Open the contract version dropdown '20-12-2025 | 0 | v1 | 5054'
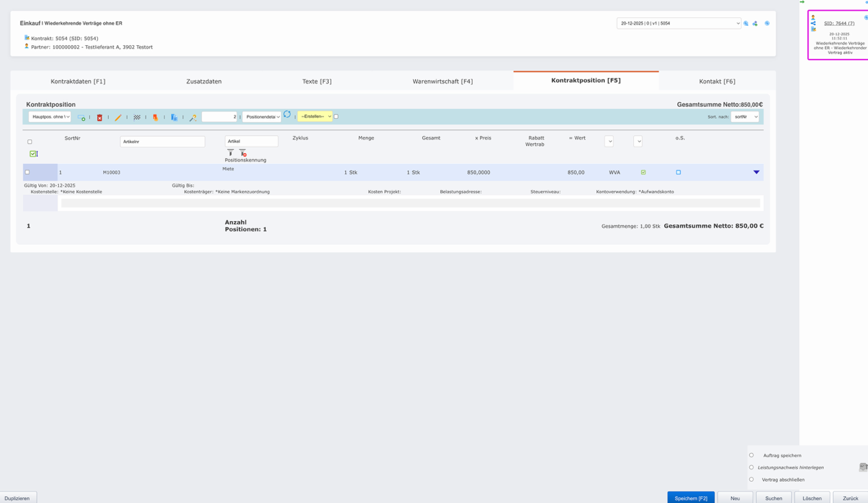The width and height of the screenshot is (868, 503). (x=678, y=23)
